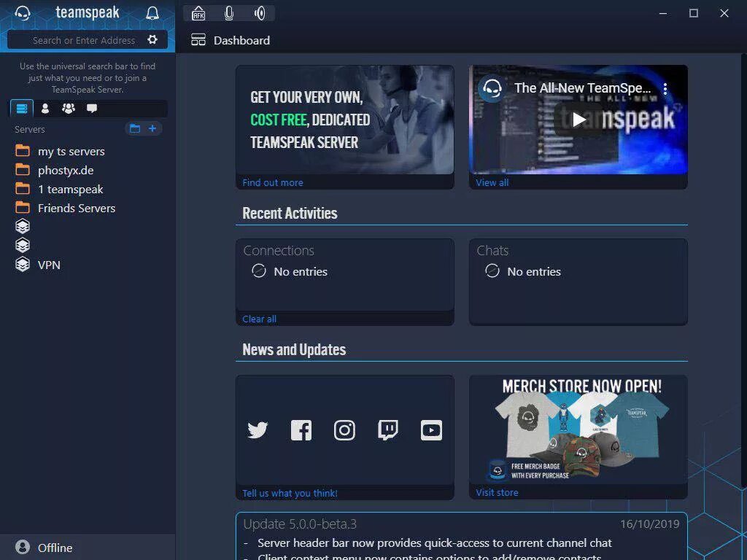Viewport: 747px width, 560px height.
Task: Click the Offline status avatar icon
Action: [23, 547]
